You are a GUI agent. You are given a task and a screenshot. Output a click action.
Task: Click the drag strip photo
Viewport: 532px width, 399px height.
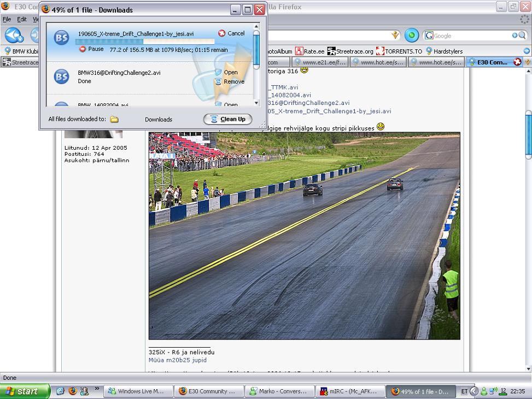(305, 236)
